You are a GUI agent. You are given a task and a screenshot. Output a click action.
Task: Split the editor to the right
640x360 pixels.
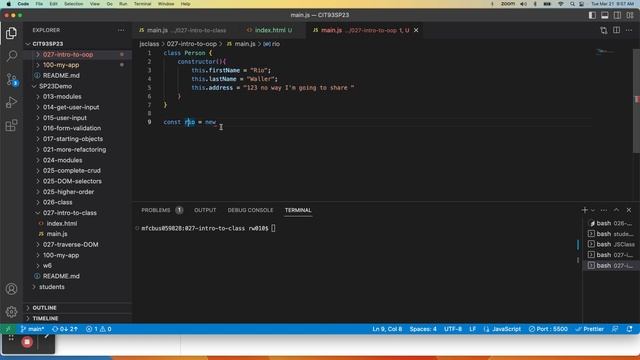[616, 30]
